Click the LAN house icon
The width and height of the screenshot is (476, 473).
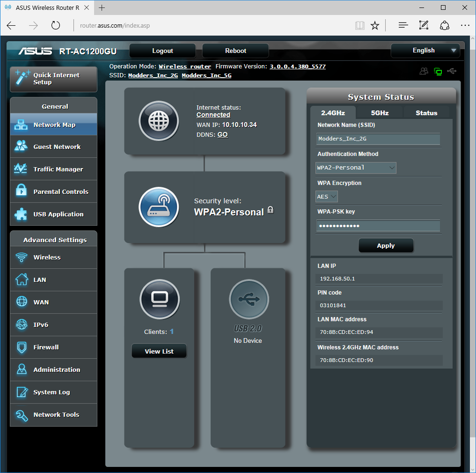(x=22, y=280)
